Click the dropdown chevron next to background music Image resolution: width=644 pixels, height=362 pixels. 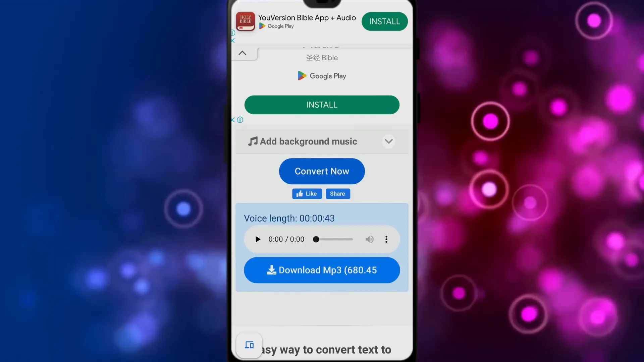pos(388,141)
